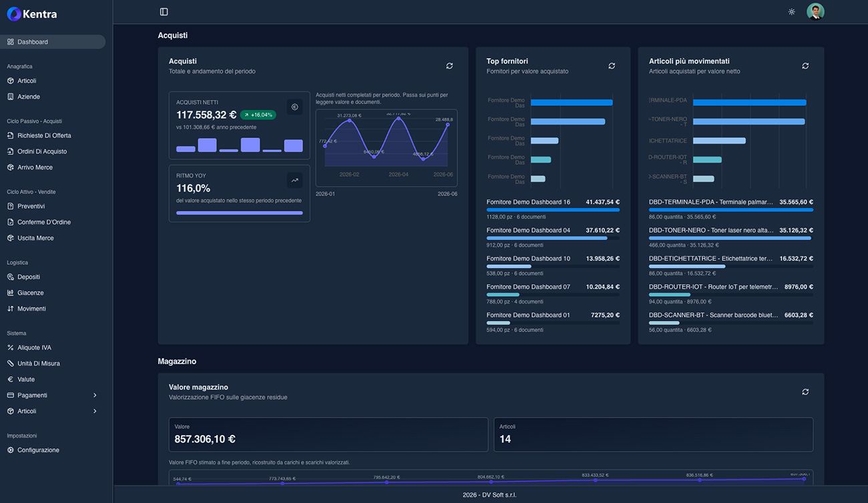
Task: Click the 795.642,20 € warehouse chart label
Action: [x=387, y=478]
